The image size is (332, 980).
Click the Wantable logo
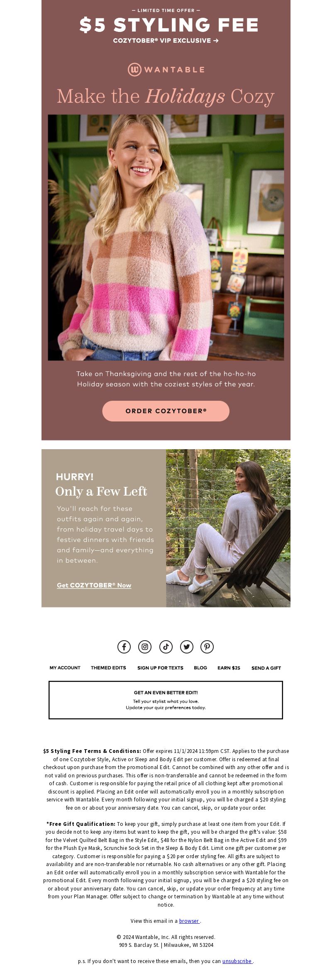pyautogui.click(x=166, y=70)
